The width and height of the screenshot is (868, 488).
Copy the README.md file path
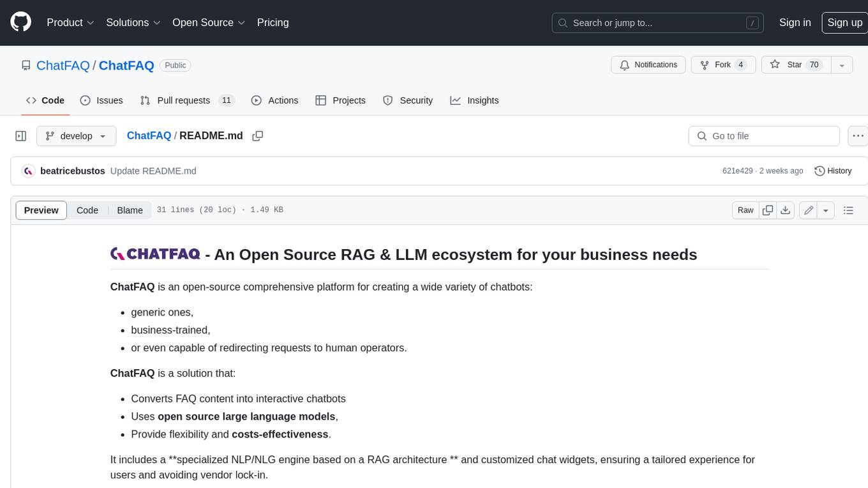pos(258,136)
